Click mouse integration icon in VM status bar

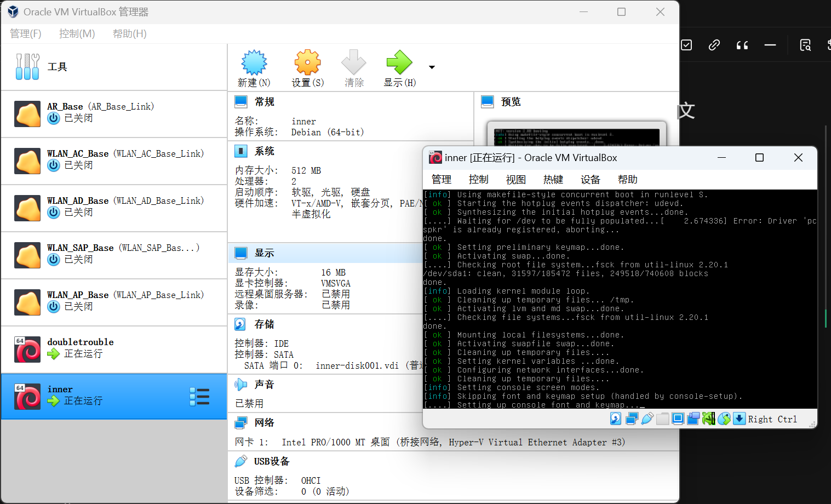(724, 419)
